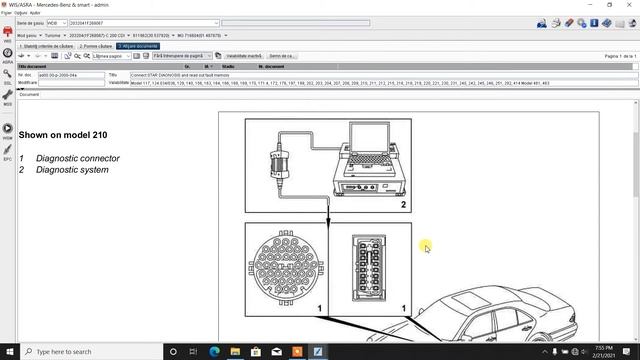
Task: Expand the Mod şasiu dropdown arrow
Action: tap(40, 36)
